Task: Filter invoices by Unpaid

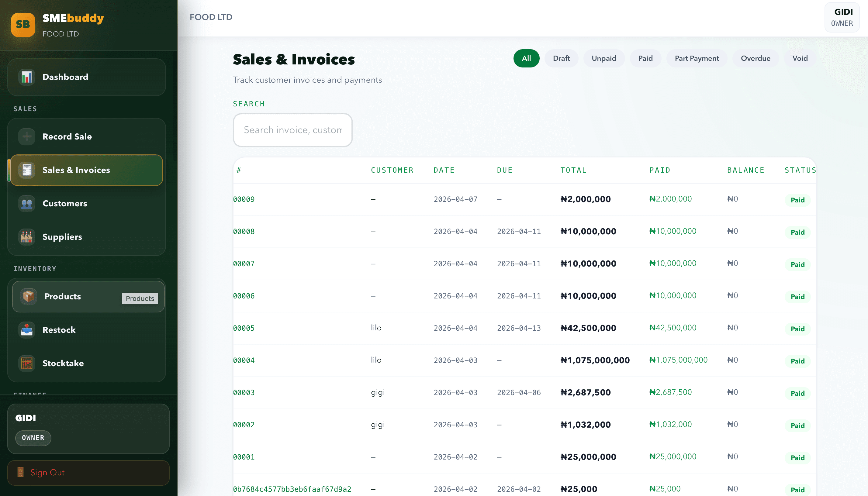Action: pyautogui.click(x=603, y=58)
